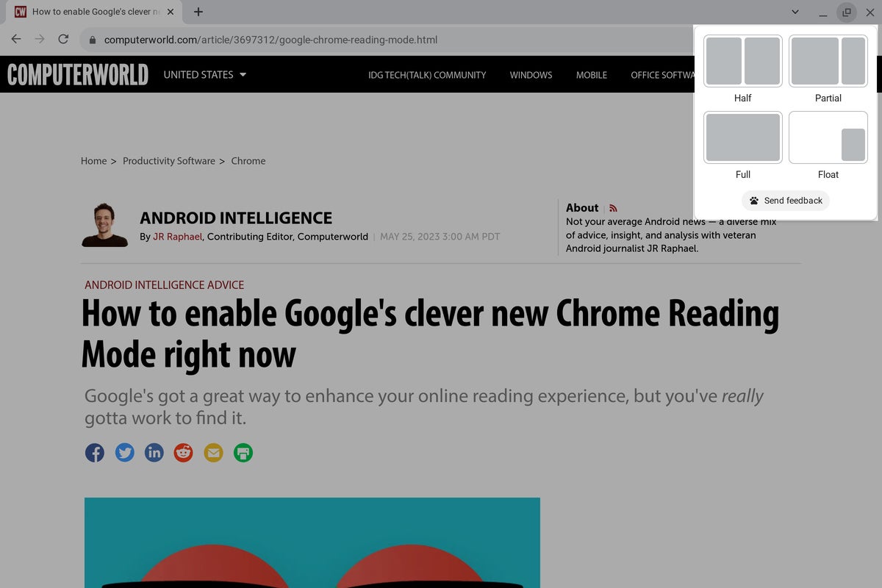
Task: Share the article on LinkedIn
Action: pyautogui.click(x=154, y=453)
